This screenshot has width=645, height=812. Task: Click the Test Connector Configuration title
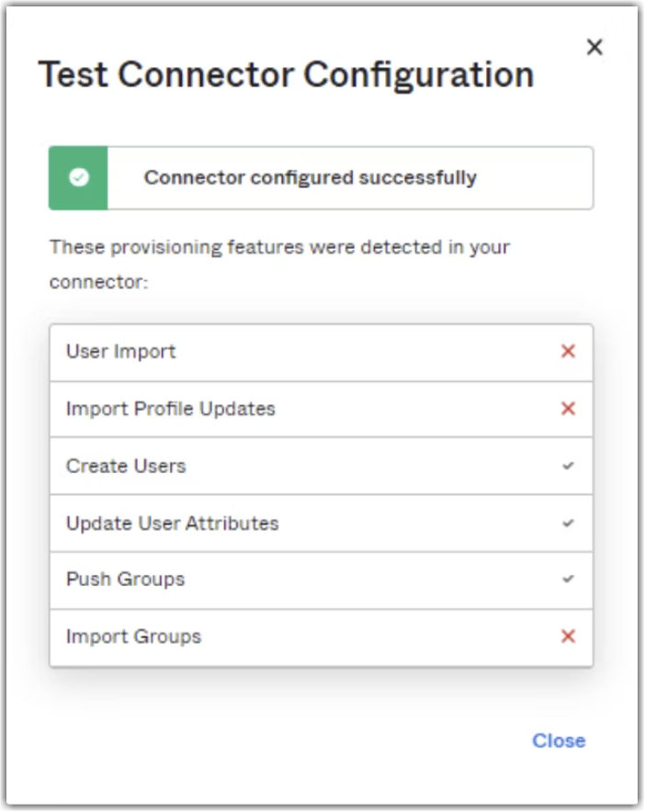pyautogui.click(x=286, y=75)
